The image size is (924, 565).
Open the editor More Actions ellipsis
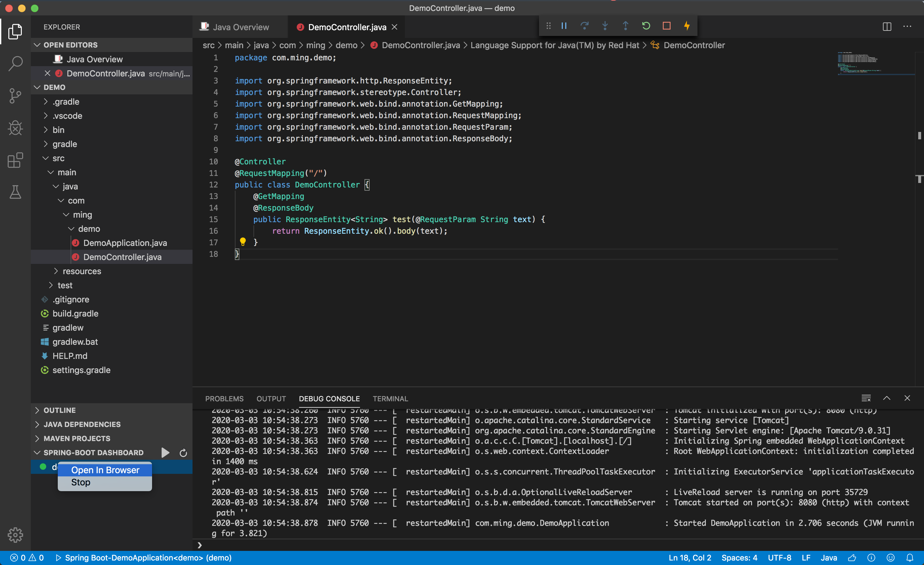(x=907, y=27)
